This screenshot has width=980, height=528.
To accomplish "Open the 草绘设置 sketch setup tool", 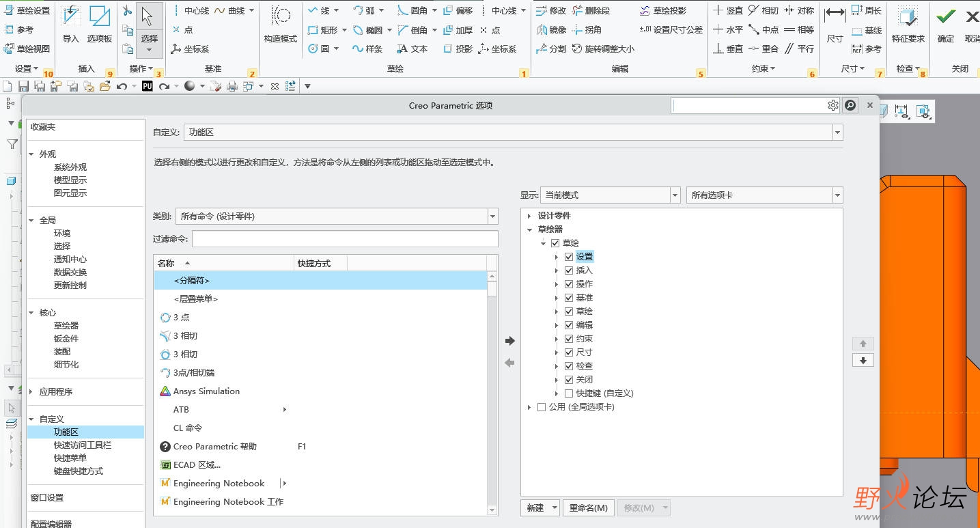I will (x=27, y=11).
